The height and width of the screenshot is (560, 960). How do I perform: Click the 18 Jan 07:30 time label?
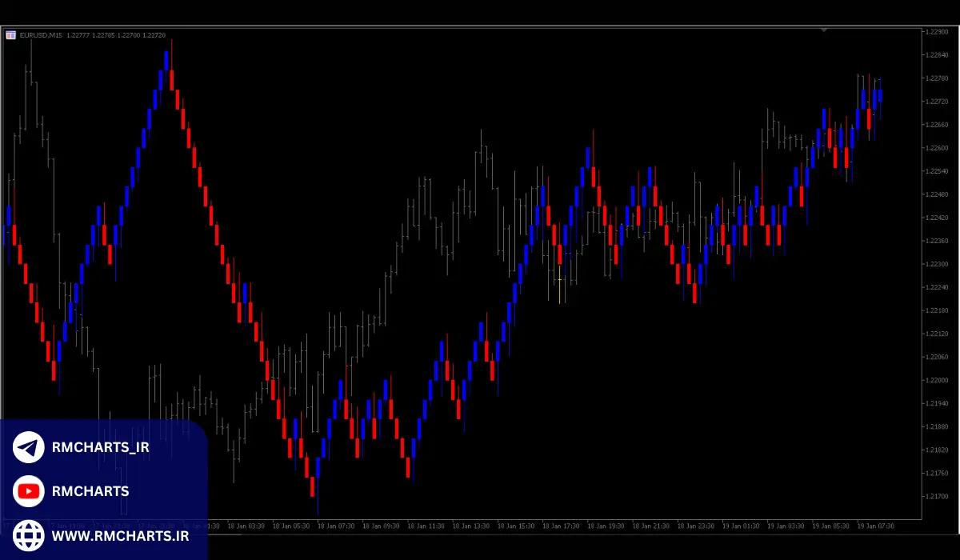pyautogui.click(x=335, y=526)
